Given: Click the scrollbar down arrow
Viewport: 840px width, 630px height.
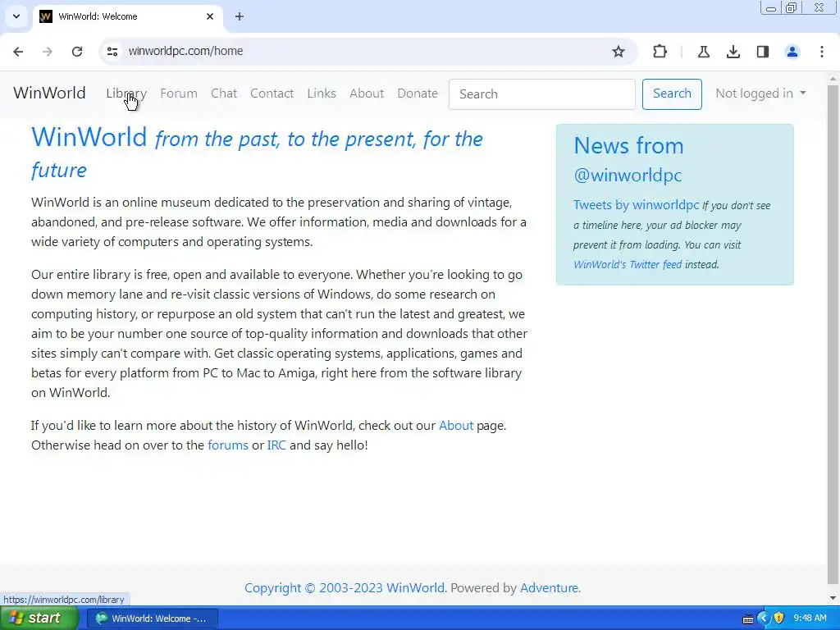Looking at the screenshot, I should (833, 598).
